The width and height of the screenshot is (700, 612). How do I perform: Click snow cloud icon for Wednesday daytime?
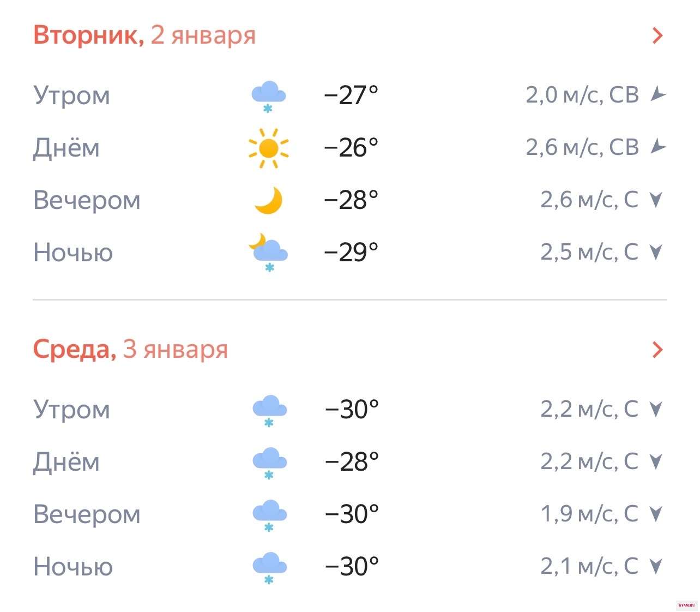coord(269,463)
